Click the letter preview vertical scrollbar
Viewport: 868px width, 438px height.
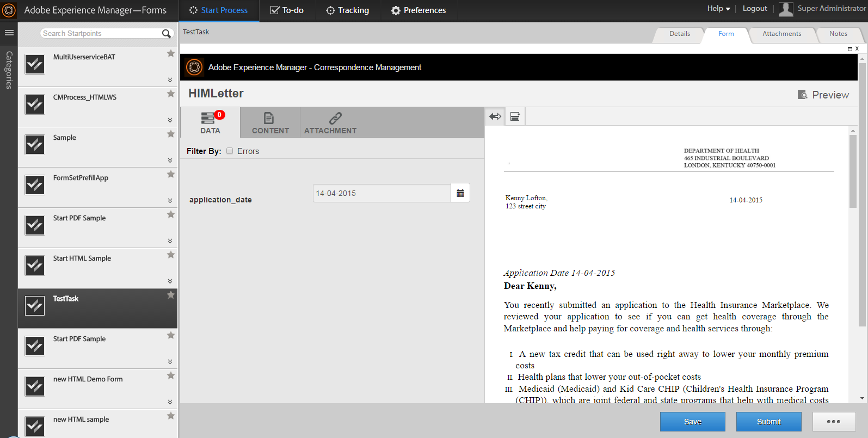point(853,171)
